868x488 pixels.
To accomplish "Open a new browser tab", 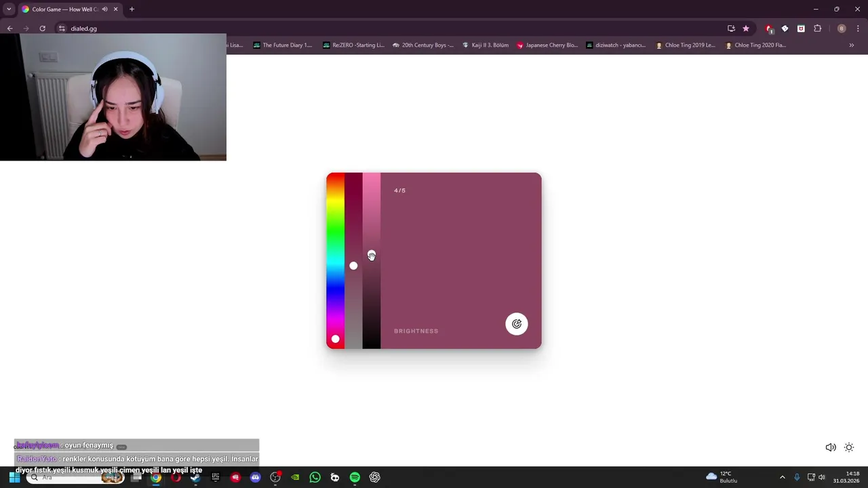I will pos(132,9).
